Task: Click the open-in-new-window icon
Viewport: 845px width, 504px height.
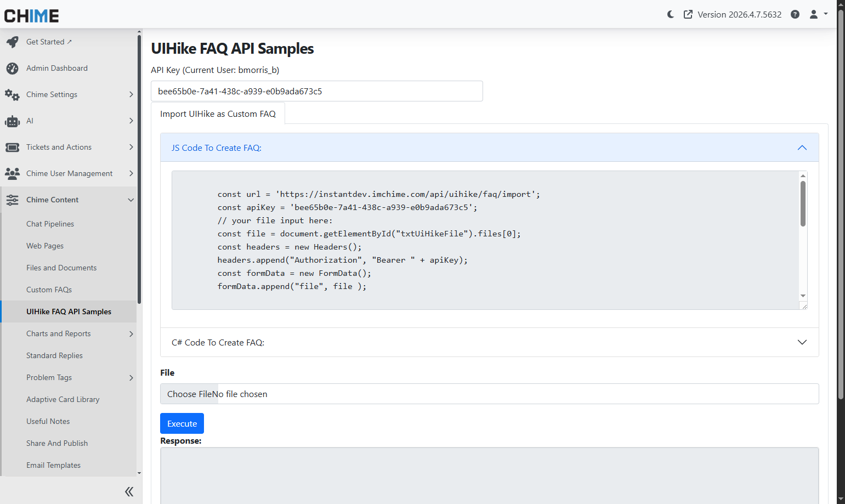Action: pos(688,14)
